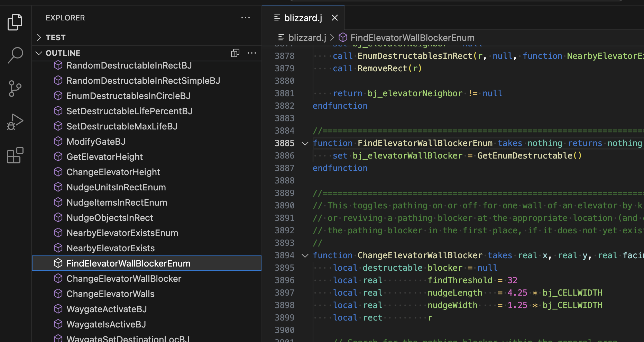Click FindElevatorWallBlockerEnum breadcrumb symbol
This screenshot has height=342, width=644.
(412, 37)
